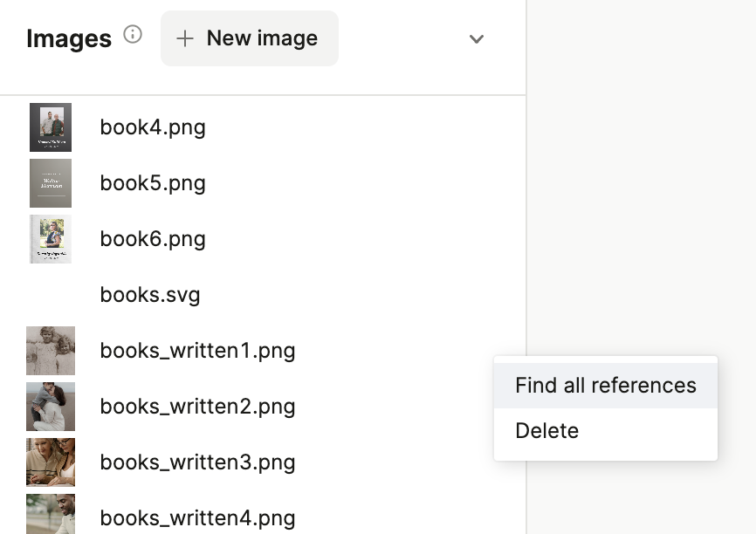Collapse the Images panel with the chevron
The height and width of the screenshot is (534, 756).
coord(476,39)
